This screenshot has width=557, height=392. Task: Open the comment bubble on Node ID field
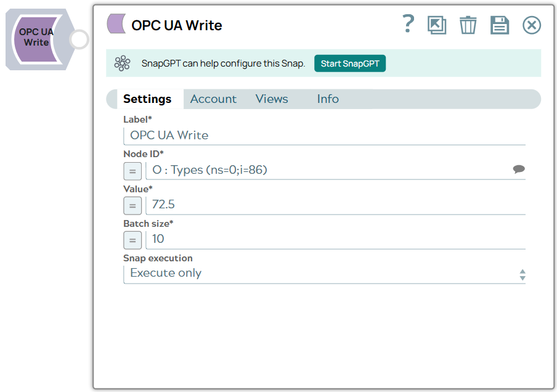(519, 169)
